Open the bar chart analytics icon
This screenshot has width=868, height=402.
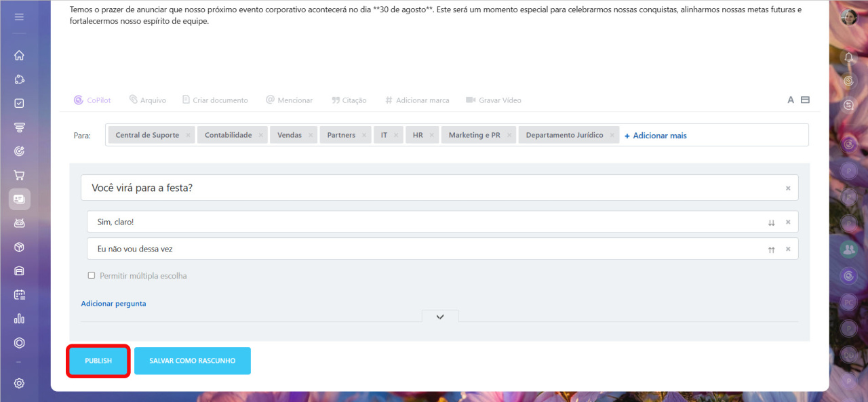coord(19,319)
